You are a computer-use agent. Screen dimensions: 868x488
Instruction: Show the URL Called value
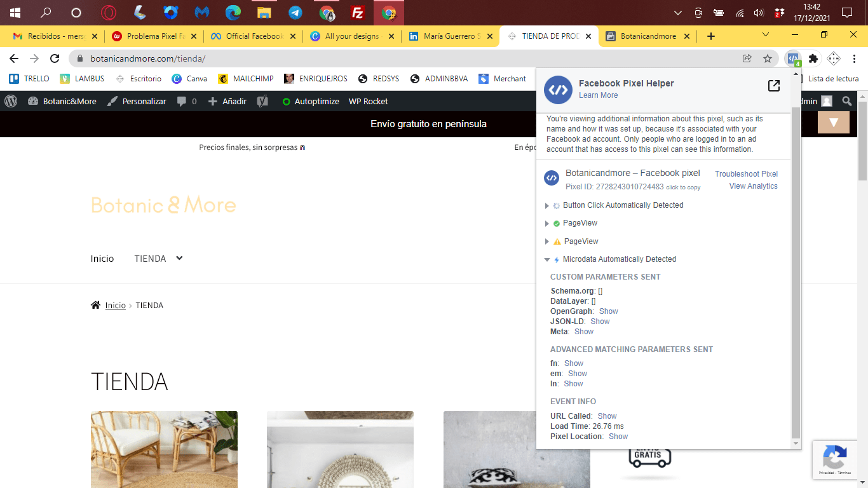[607, 416]
